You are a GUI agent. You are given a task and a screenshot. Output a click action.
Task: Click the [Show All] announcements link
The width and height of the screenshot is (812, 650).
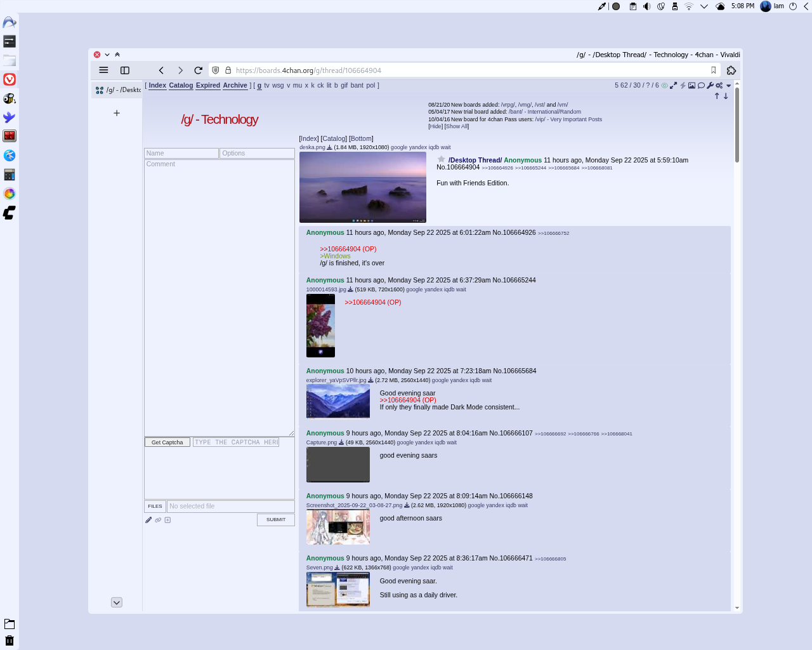coord(457,126)
